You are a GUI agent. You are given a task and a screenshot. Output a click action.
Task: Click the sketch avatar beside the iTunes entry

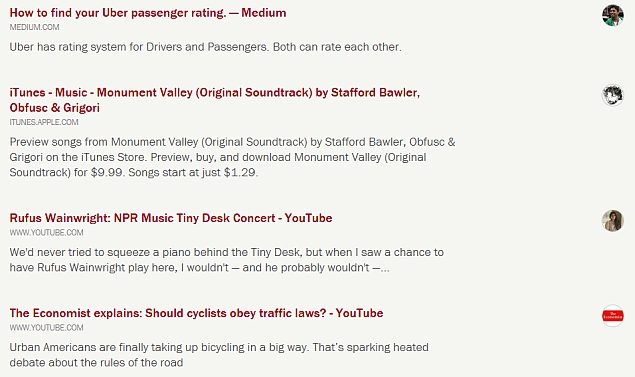tap(613, 95)
